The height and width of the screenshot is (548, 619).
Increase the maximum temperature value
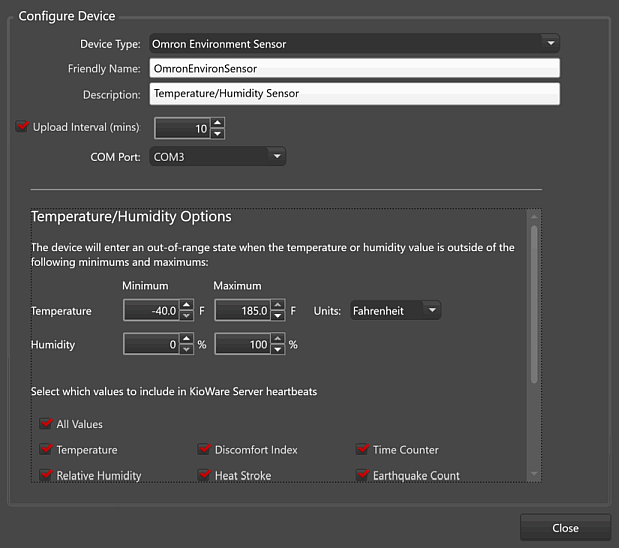click(278, 304)
